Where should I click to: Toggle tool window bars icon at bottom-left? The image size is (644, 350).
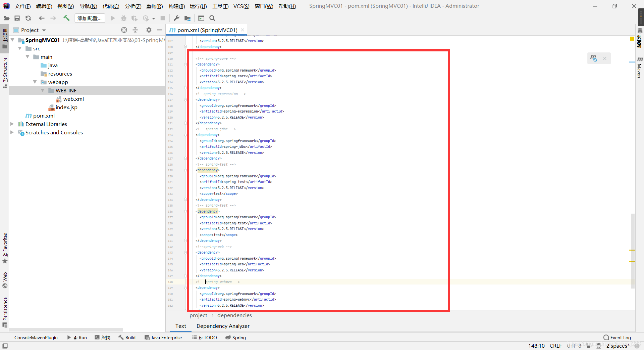coord(5,346)
